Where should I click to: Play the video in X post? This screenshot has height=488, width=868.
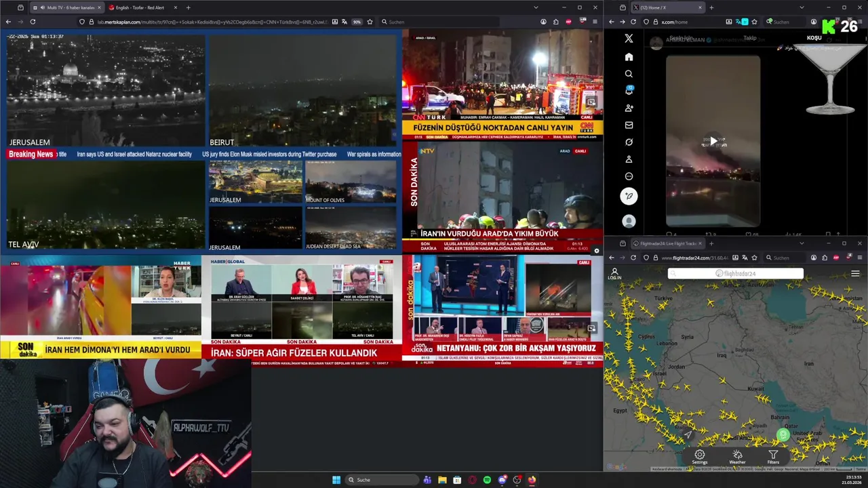713,141
